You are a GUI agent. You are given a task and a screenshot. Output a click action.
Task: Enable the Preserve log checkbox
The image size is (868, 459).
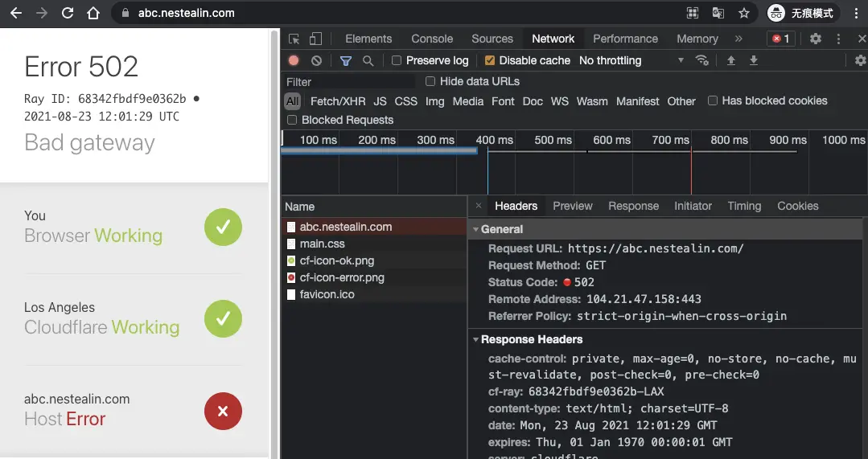coord(397,61)
